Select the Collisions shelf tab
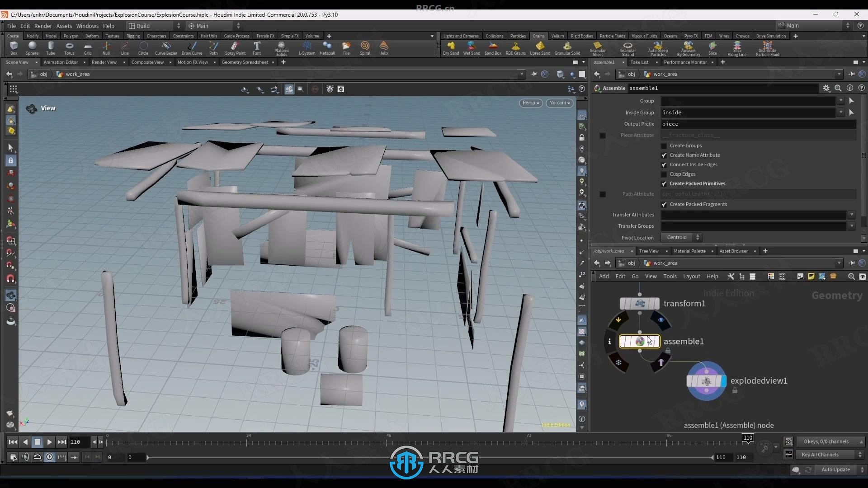Screen dimensions: 868x488 (x=494, y=35)
